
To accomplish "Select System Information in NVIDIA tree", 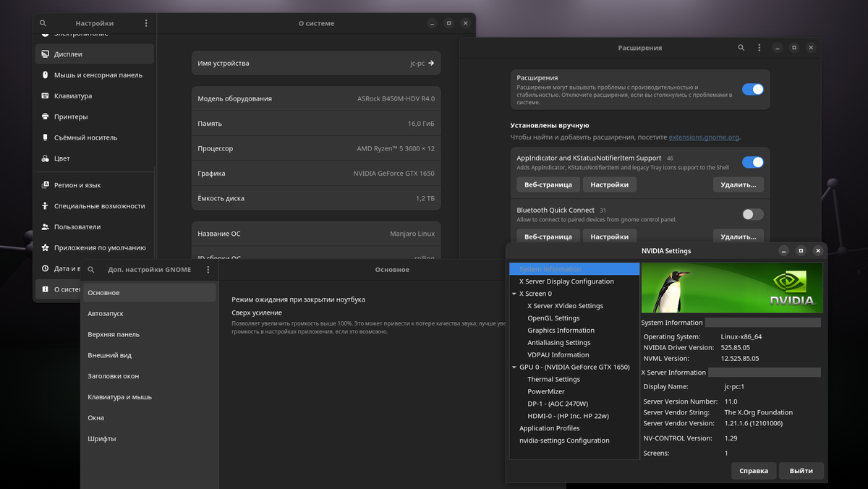I will click(575, 269).
